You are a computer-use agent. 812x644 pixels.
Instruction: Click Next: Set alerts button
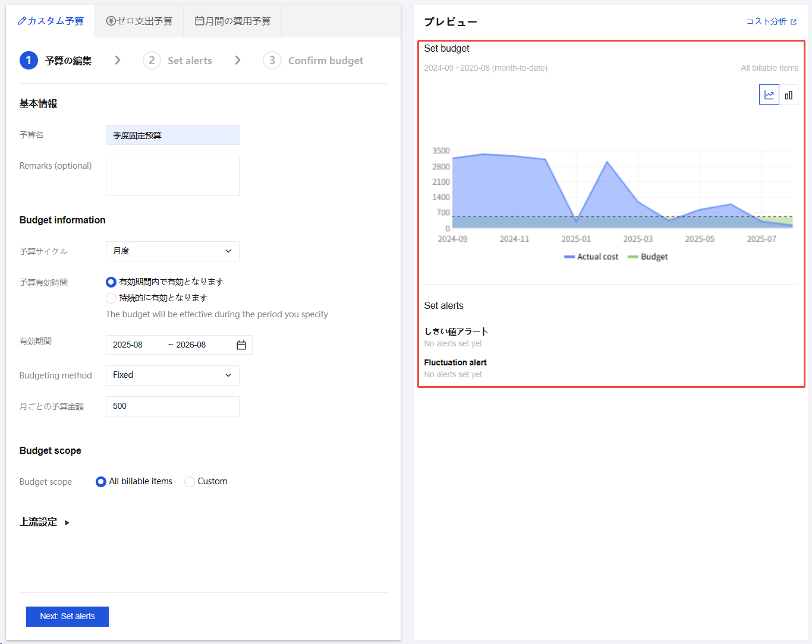(67, 617)
